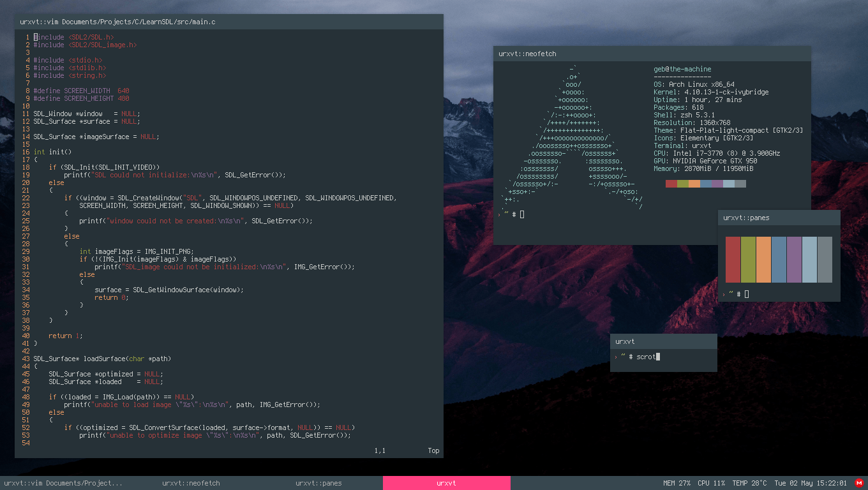Click the CPU 11% status entry
This screenshot has width=868, height=490.
coord(711,483)
